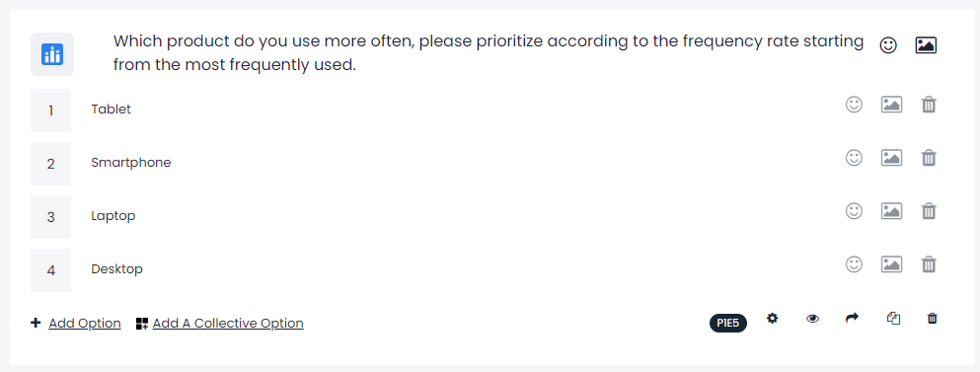Click Add A Collective Option
The height and width of the screenshot is (372, 980).
point(228,324)
